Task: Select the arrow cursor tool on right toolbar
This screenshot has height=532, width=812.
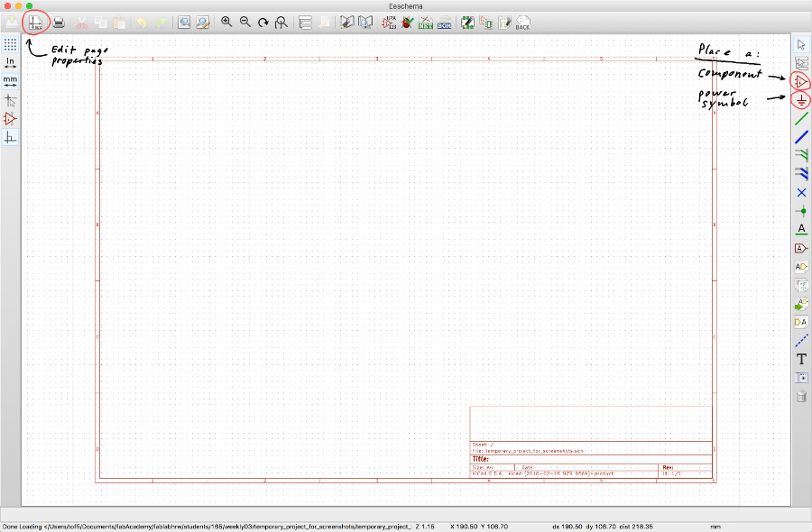Action: click(x=801, y=44)
